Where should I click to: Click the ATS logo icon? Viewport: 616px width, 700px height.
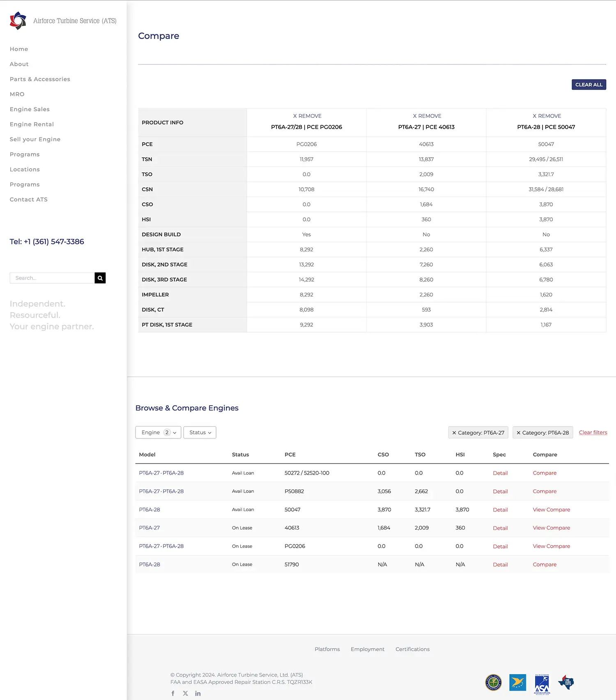tap(18, 21)
